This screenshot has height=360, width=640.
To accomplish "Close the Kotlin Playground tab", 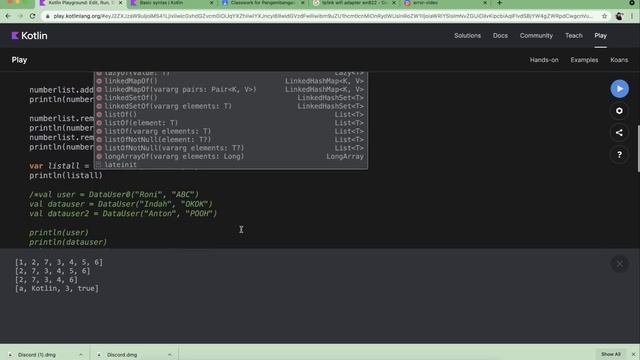I will [x=120, y=3].
